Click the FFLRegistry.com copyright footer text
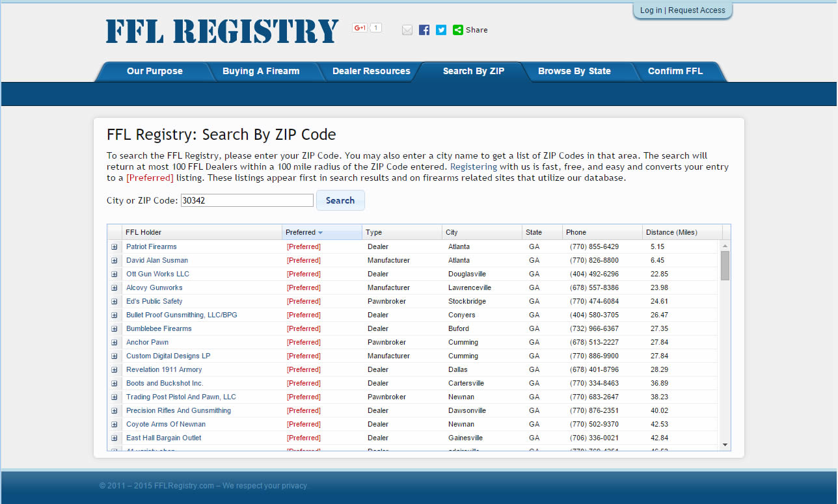 [x=204, y=486]
